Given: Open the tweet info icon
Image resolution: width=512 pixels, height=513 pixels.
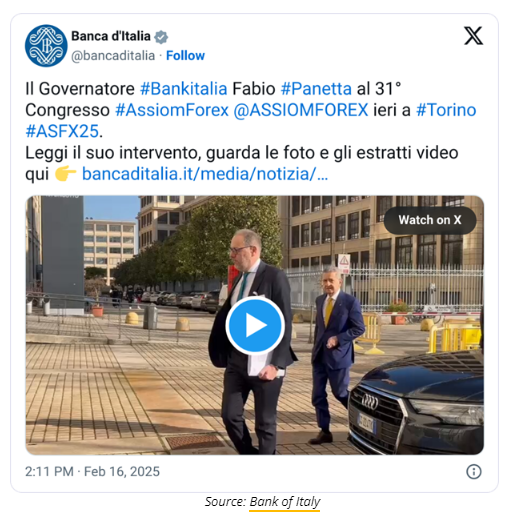Looking at the screenshot, I should coord(474,472).
